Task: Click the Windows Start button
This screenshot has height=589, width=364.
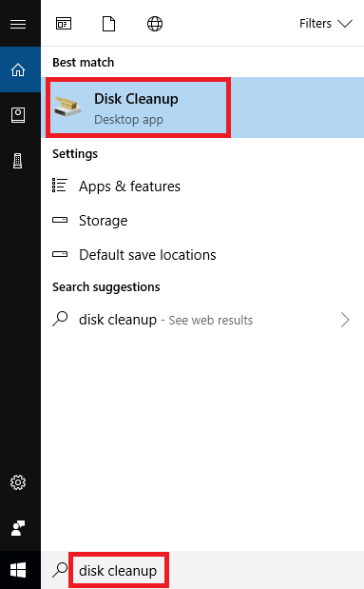Action: click(18, 570)
